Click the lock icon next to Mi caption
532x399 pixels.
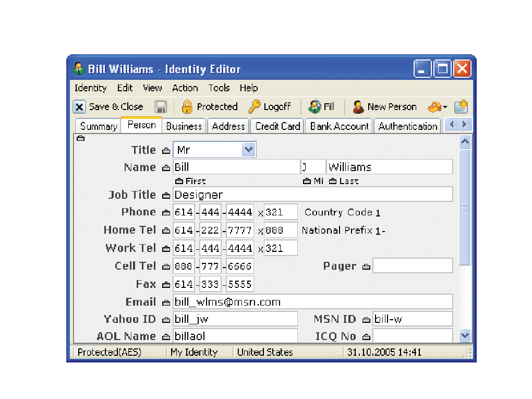[x=307, y=181]
